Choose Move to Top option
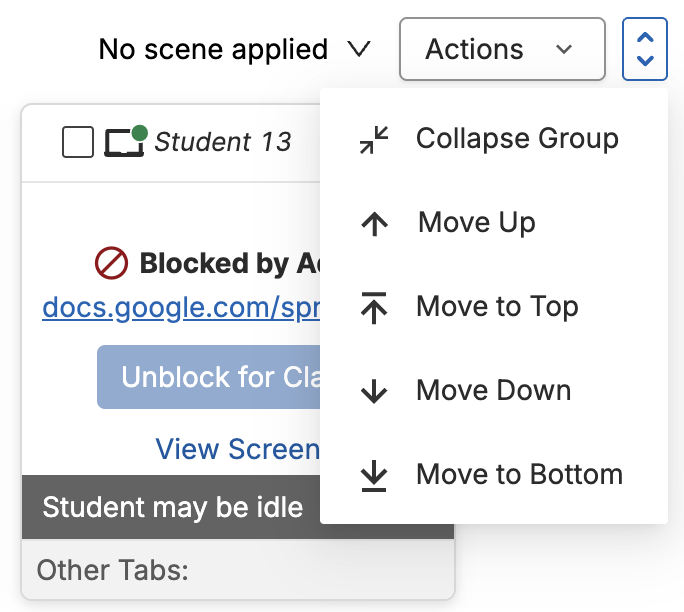Image resolution: width=684 pixels, height=612 pixels. (x=494, y=306)
